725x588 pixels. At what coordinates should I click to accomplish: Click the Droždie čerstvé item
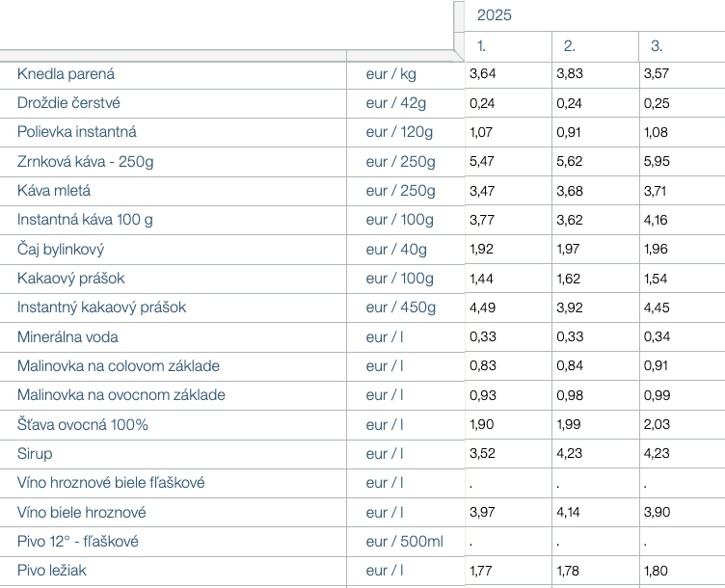coord(68,103)
